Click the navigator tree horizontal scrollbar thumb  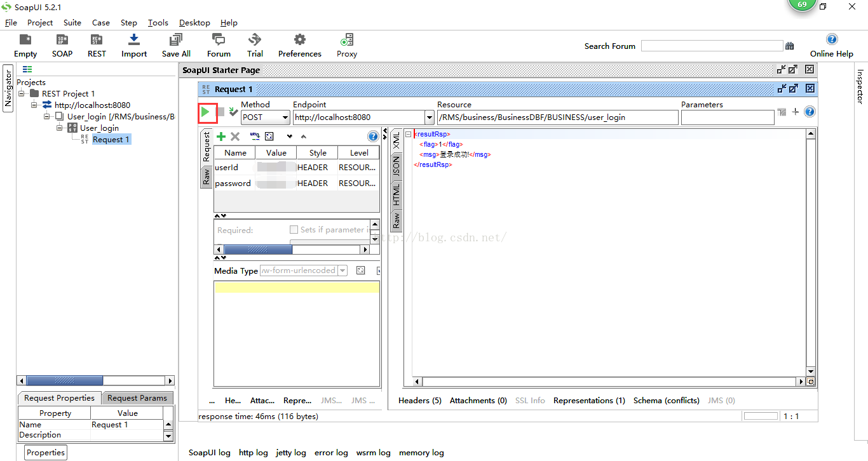[64, 381]
